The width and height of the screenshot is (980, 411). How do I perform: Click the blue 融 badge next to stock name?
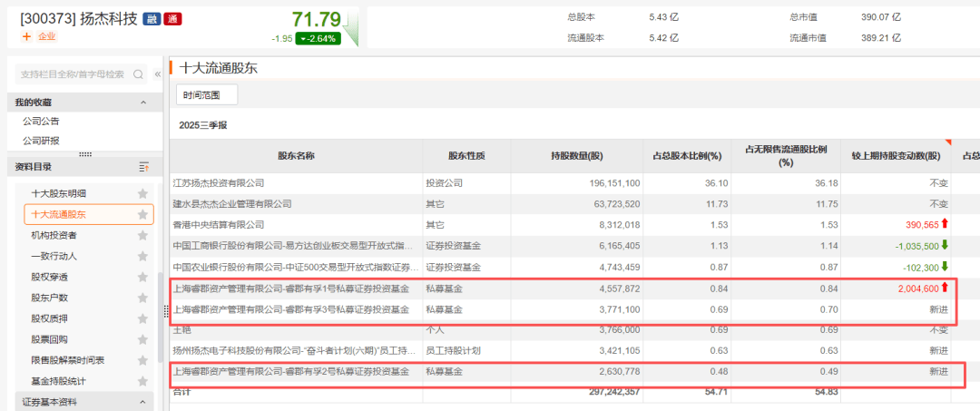tap(152, 18)
